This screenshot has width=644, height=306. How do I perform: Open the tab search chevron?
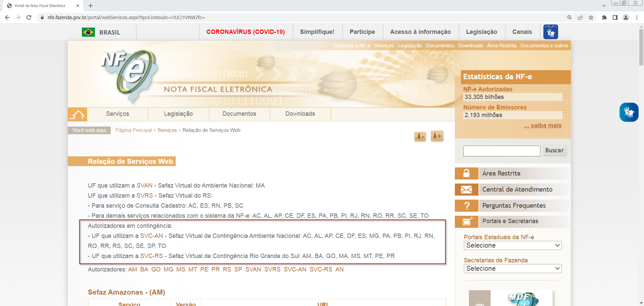[604, 6]
